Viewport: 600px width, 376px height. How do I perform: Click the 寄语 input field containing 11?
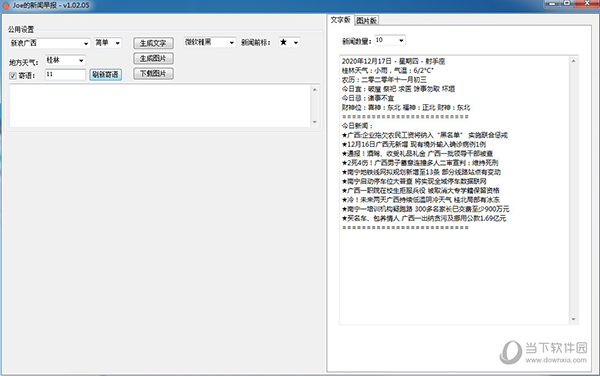(x=65, y=74)
